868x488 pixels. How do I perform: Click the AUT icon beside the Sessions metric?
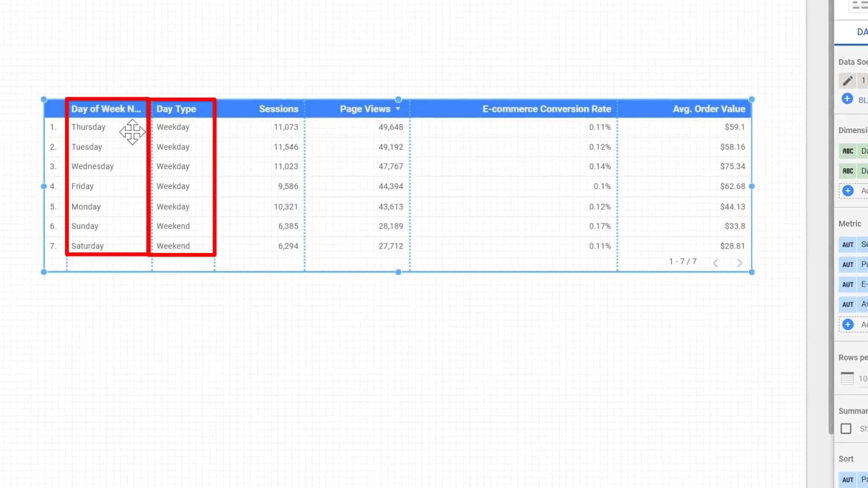[x=848, y=244]
